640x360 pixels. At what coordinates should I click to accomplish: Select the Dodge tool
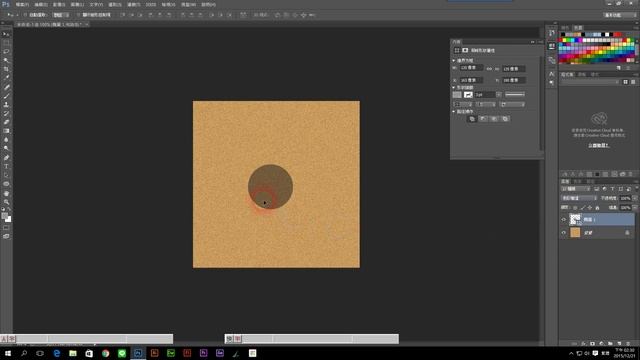(x=6, y=149)
